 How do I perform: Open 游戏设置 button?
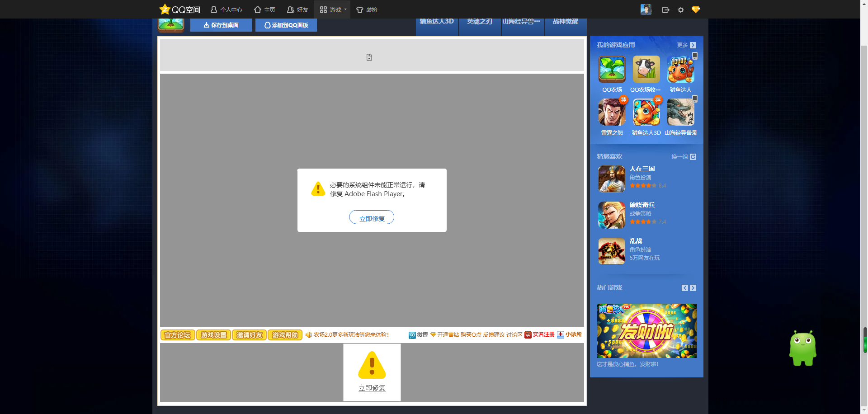[x=213, y=335]
